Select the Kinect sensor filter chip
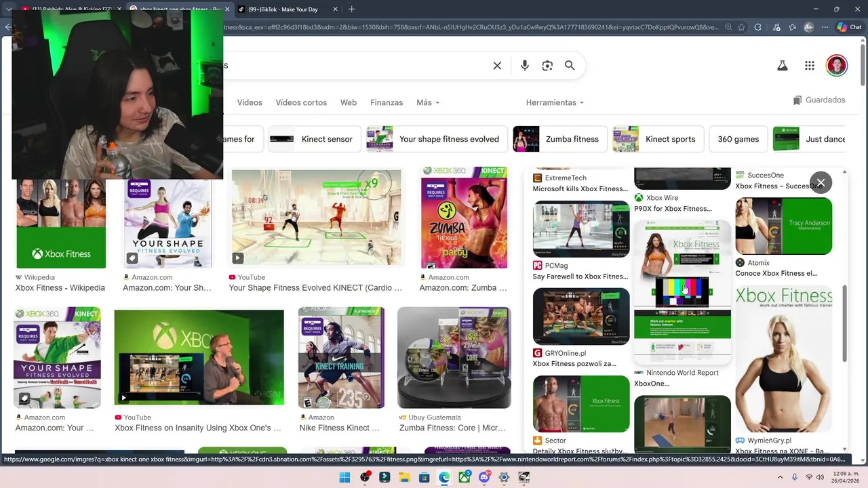The width and height of the screenshot is (868, 488). [315, 139]
